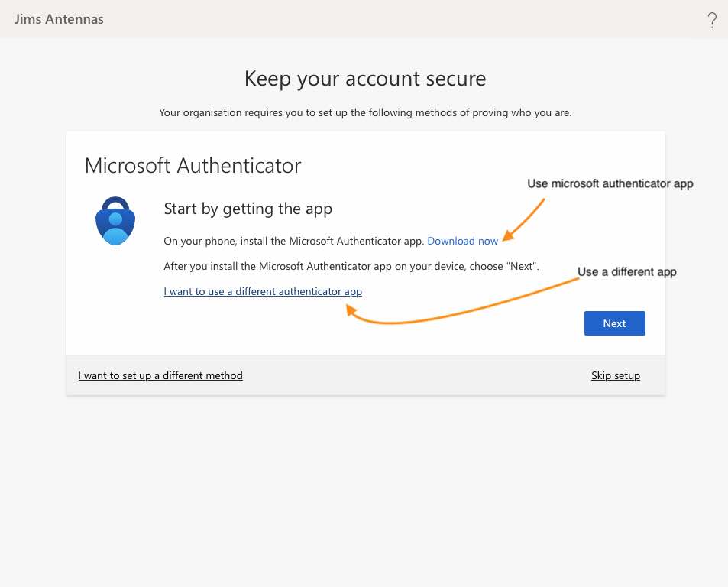Image resolution: width=728 pixels, height=587 pixels.
Task: Skip setup using the footer link
Action: pyautogui.click(x=616, y=375)
